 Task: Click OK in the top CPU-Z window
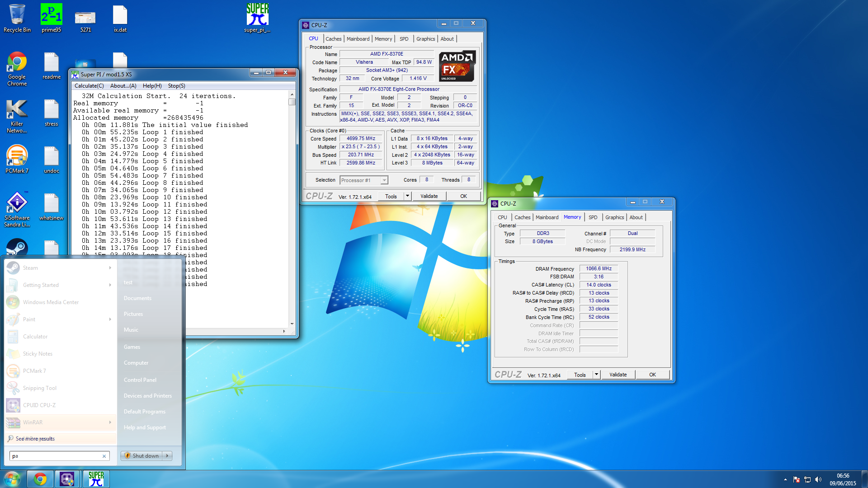pyautogui.click(x=463, y=196)
